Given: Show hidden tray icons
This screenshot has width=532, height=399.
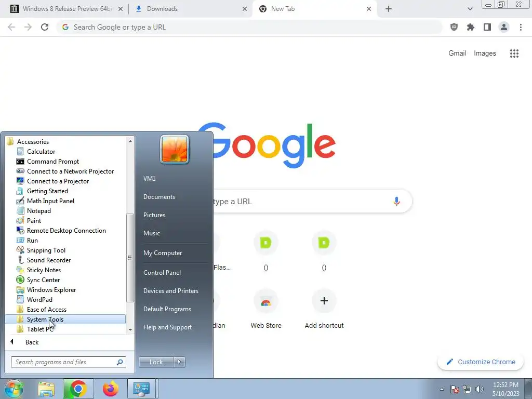Looking at the screenshot, I should point(442,389).
